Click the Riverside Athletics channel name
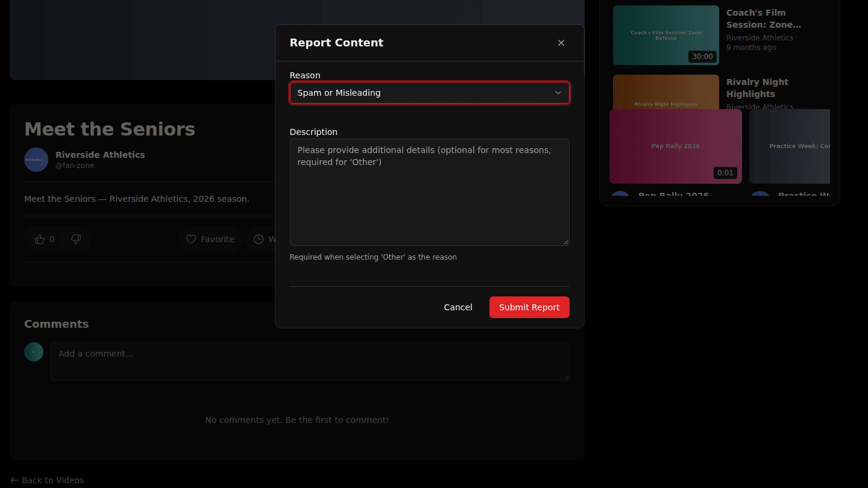Image resolution: width=868 pixels, height=488 pixels. tap(100, 155)
